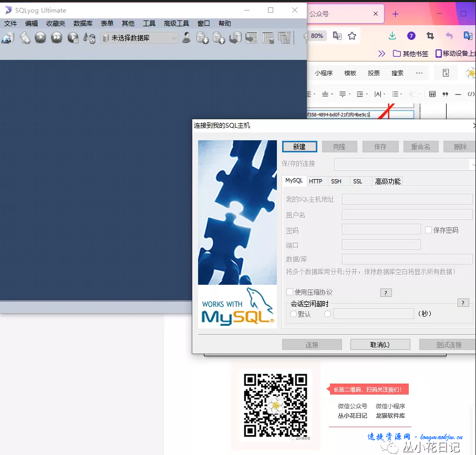
Task: Click the import database down-arrow icon
Action: tap(202, 38)
